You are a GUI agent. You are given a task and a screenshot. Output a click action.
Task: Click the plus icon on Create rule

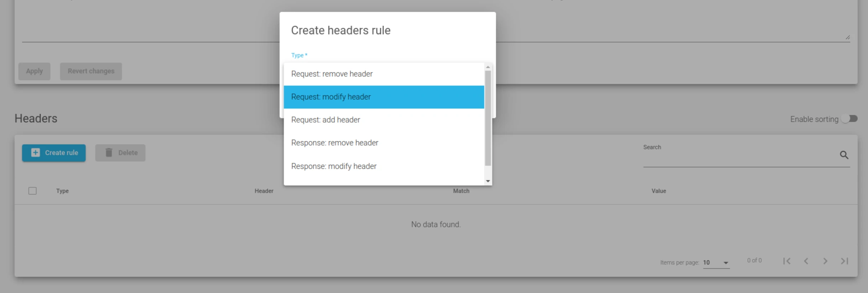click(36, 153)
